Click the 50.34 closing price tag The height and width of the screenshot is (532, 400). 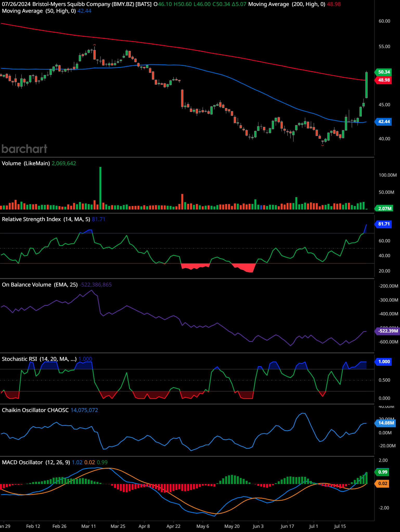click(x=383, y=72)
